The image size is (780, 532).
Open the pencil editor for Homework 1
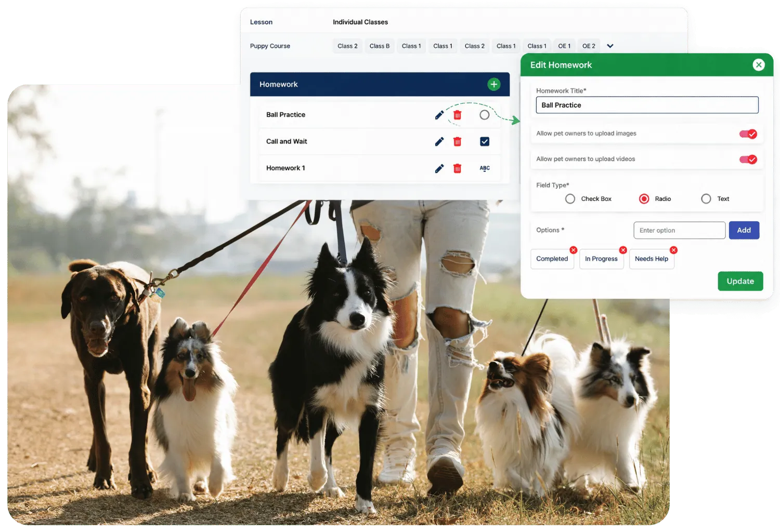click(x=439, y=168)
